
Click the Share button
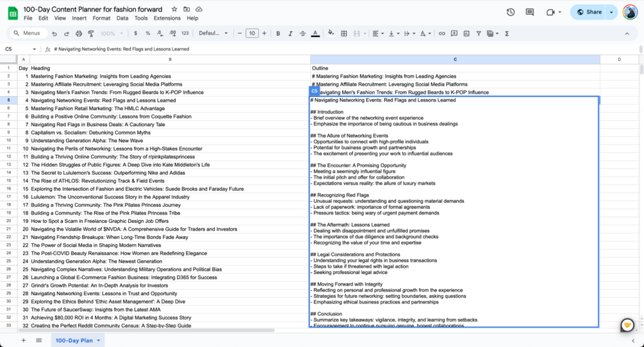(x=589, y=12)
